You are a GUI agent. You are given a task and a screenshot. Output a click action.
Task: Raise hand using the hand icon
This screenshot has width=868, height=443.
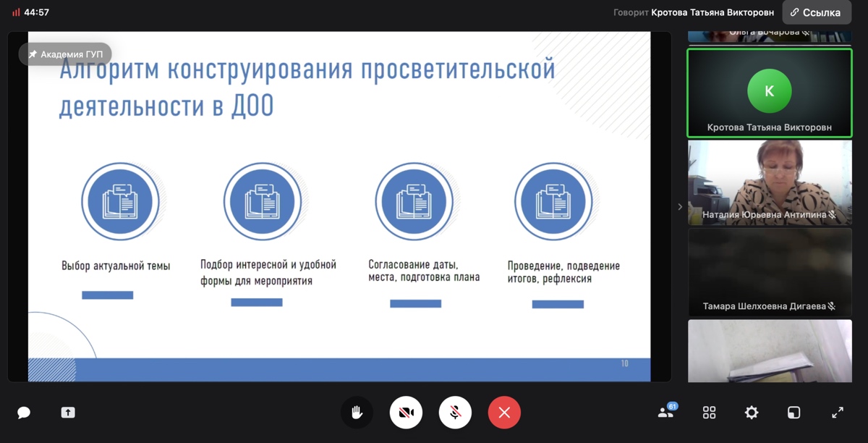click(x=357, y=413)
